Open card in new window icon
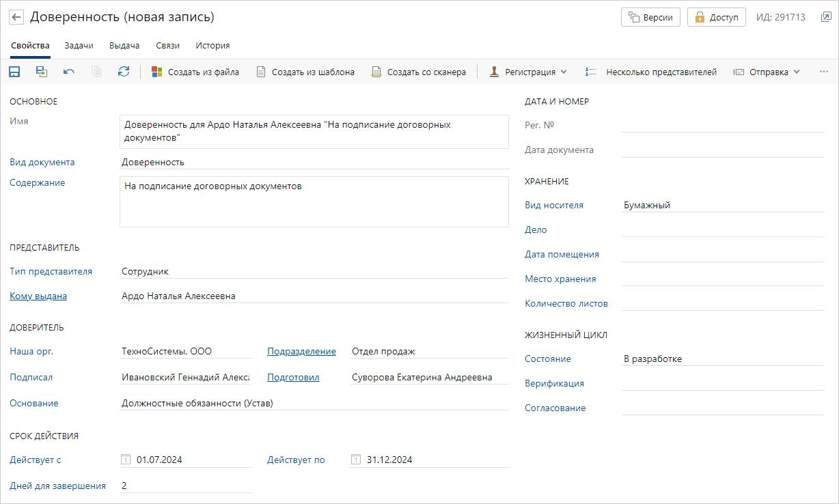The image size is (839, 504). tap(826, 17)
